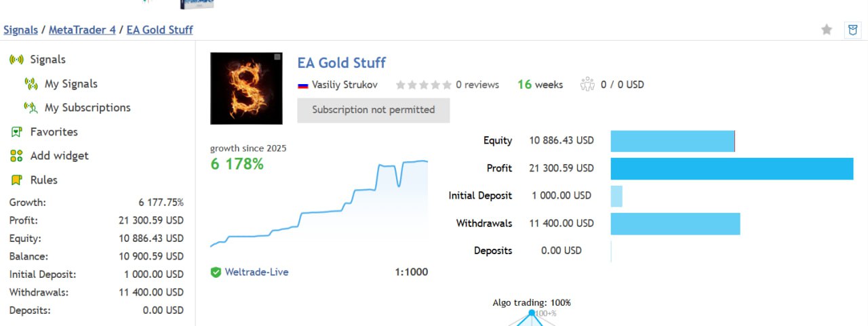Click the green shield verification icon
Screen dimensions: 868x326
216,272
